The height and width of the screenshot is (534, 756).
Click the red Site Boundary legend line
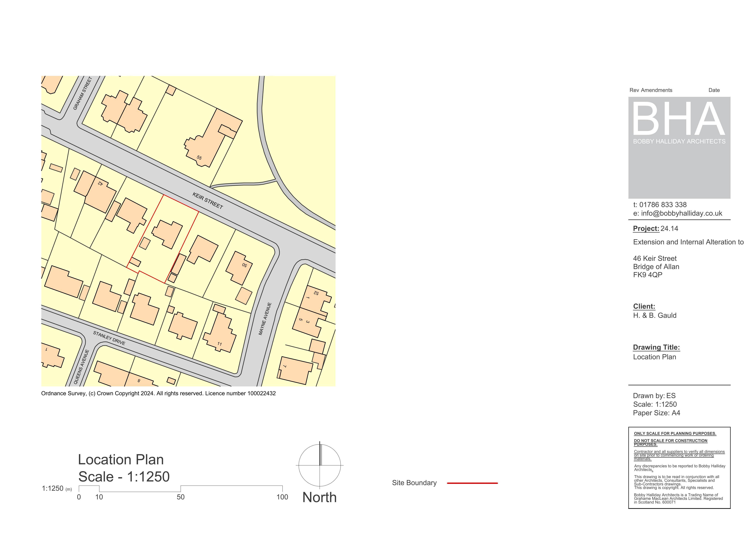pos(472,483)
